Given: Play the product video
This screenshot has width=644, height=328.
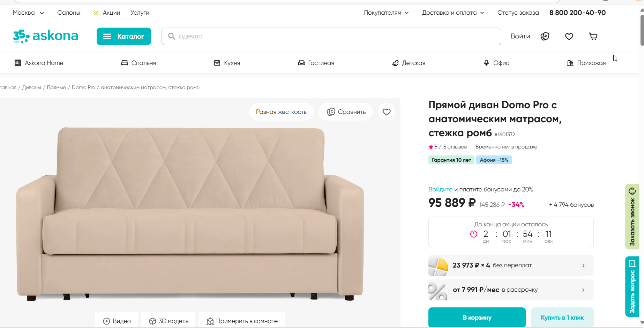Looking at the screenshot, I should coord(117,321).
